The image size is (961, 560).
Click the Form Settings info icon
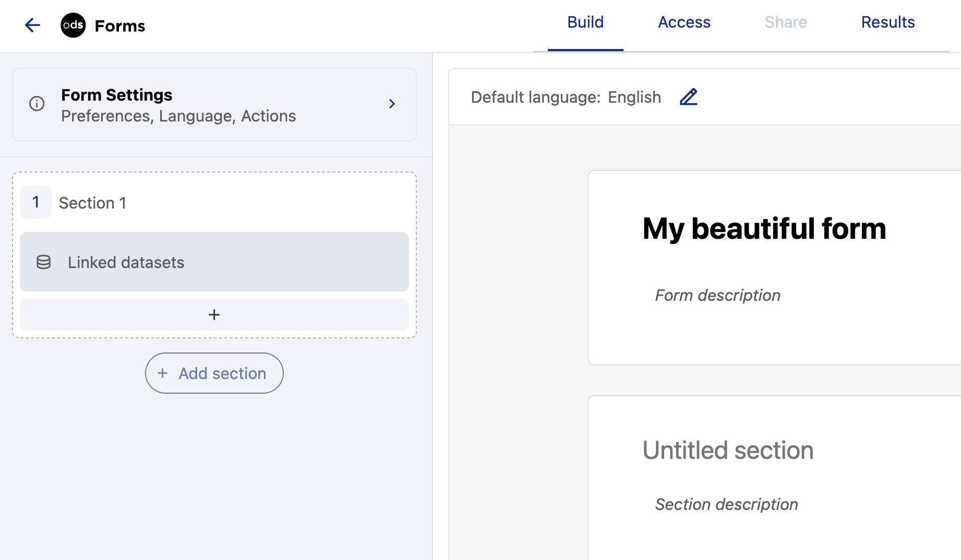[x=37, y=104]
